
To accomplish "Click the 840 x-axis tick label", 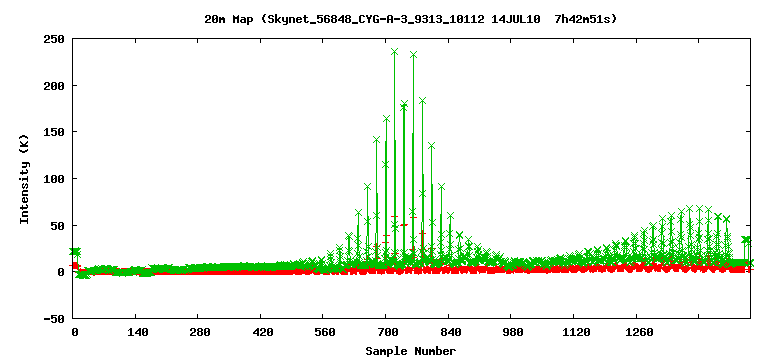I will point(451,333).
